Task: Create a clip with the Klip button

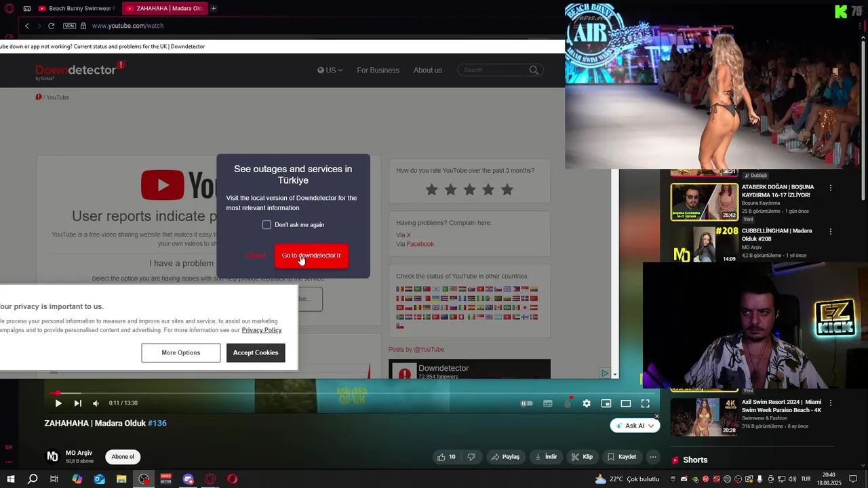Action: 582,457
